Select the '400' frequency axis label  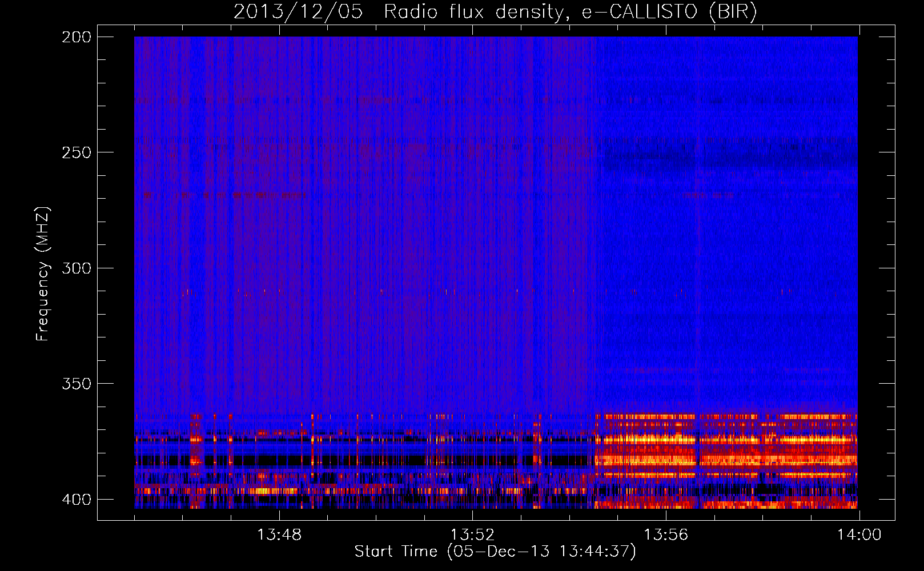(x=76, y=500)
